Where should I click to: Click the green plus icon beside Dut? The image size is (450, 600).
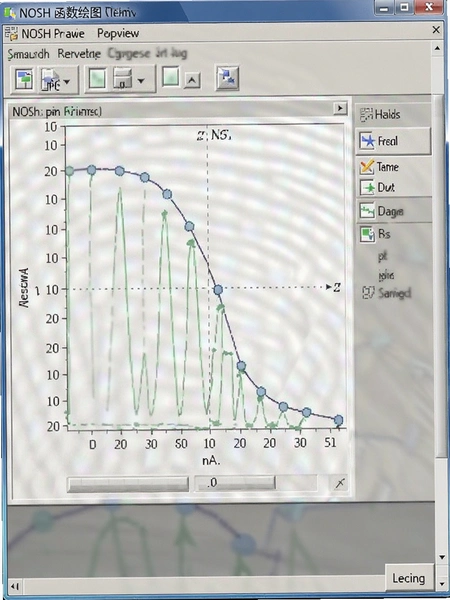point(367,188)
